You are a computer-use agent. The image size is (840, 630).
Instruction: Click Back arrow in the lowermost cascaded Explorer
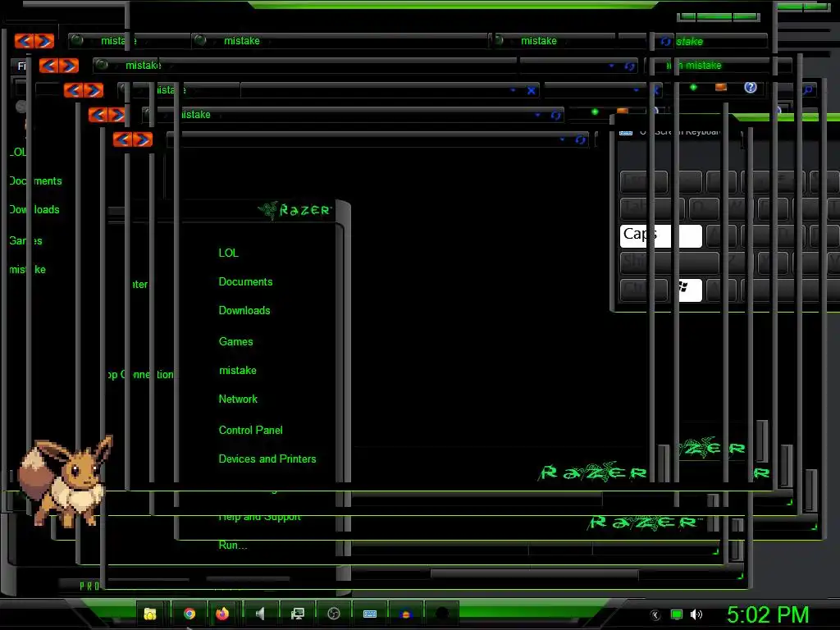click(123, 139)
